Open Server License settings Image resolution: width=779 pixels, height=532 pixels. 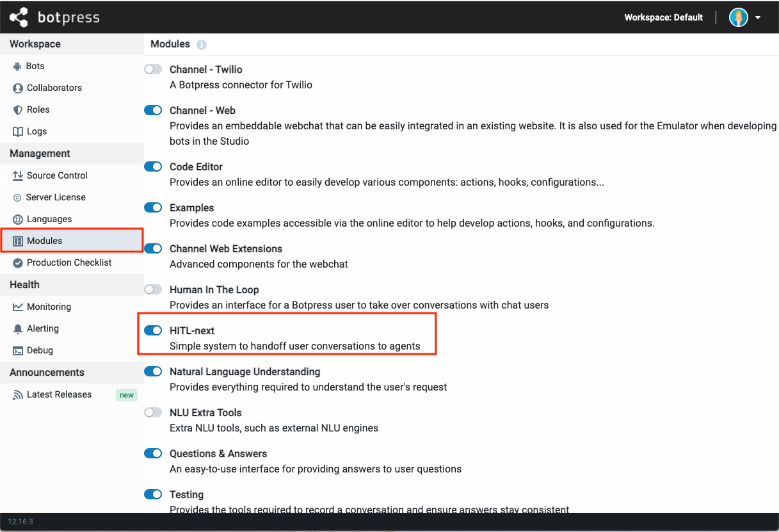(x=17, y=197)
